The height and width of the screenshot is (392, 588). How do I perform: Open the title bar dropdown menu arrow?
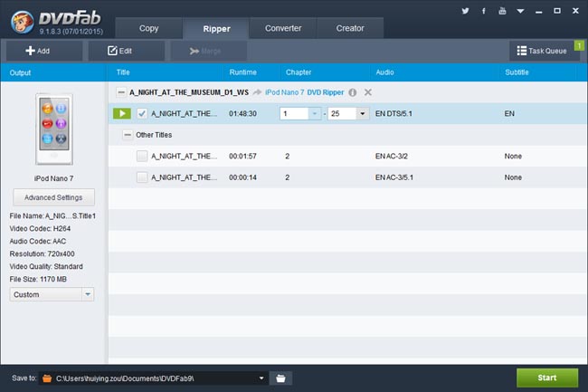click(x=520, y=11)
